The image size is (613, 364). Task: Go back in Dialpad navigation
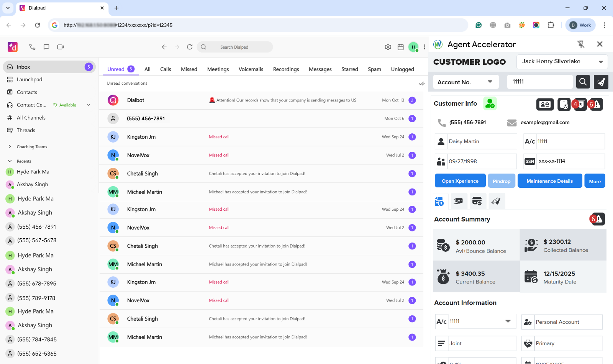(164, 47)
